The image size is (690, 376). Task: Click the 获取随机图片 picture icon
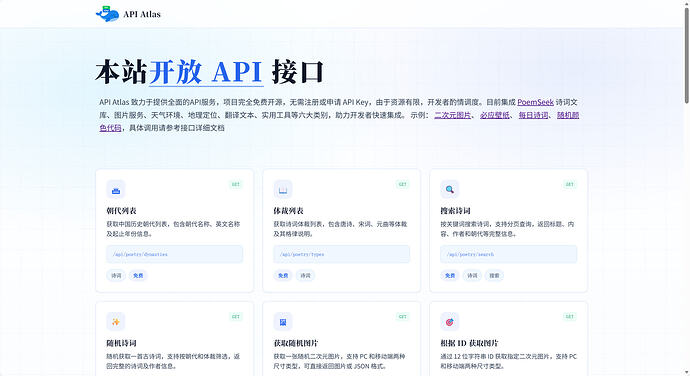[283, 322]
